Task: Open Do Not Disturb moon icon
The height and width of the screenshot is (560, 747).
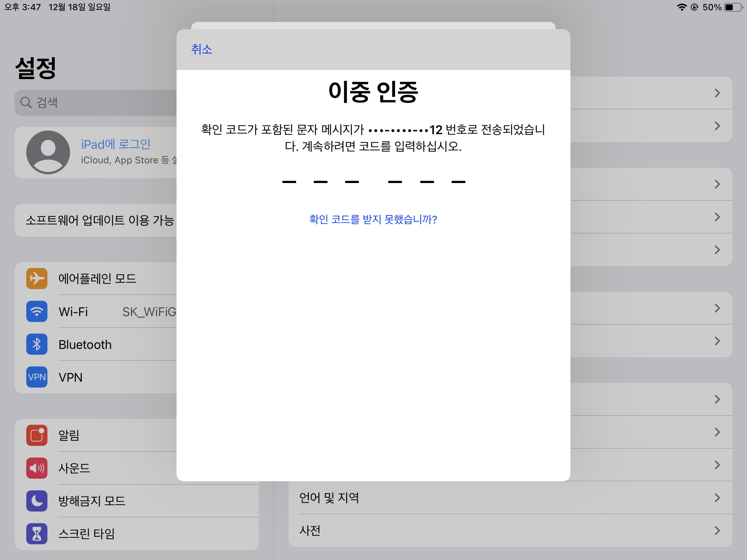Action: 37,501
